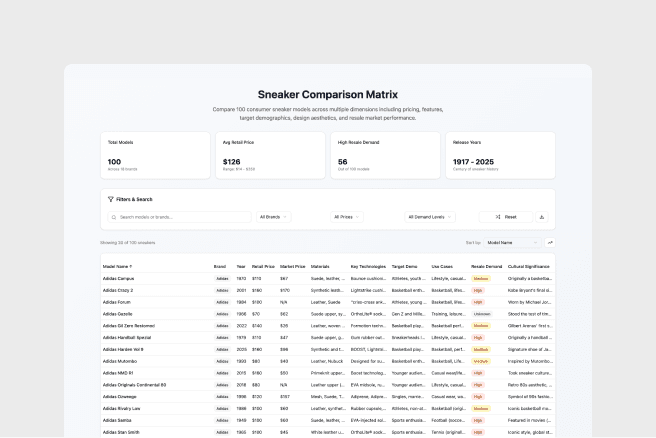
Task: Select the Adidas Forum row name
Action: (x=117, y=302)
